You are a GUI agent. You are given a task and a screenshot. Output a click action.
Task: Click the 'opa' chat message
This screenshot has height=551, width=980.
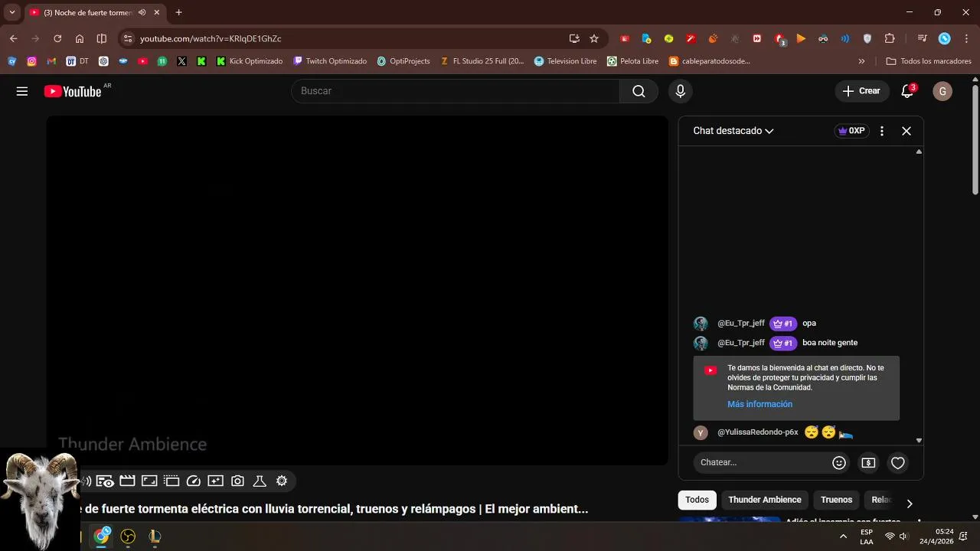[809, 323]
